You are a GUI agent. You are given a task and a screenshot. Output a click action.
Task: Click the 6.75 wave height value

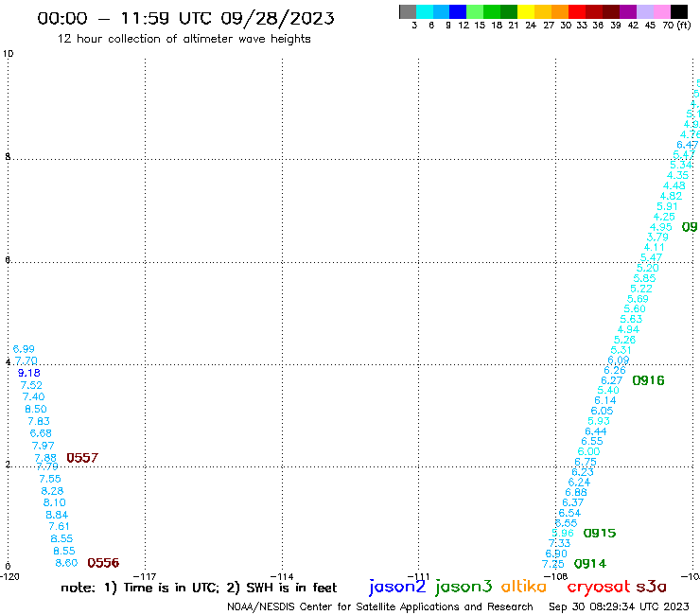coord(586,462)
